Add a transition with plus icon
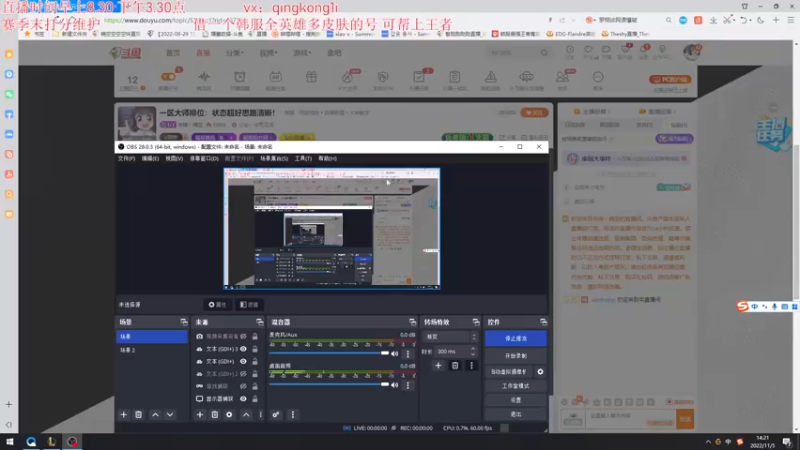The width and height of the screenshot is (800, 450). point(438,365)
